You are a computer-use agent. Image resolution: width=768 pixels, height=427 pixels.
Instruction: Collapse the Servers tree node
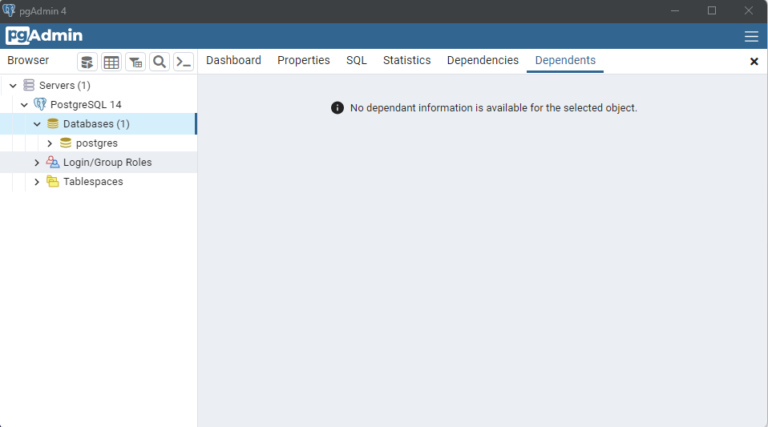13,86
